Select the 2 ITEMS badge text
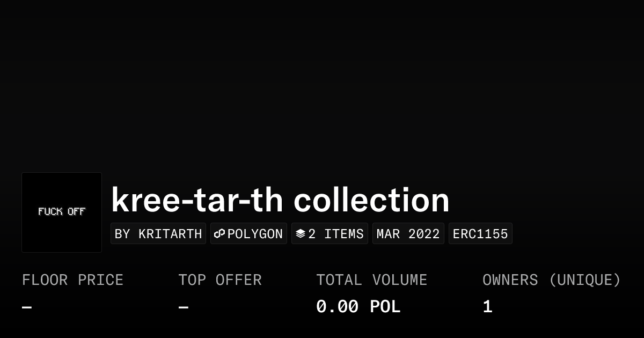This screenshot has width=644, height=338. pos(336,234)
